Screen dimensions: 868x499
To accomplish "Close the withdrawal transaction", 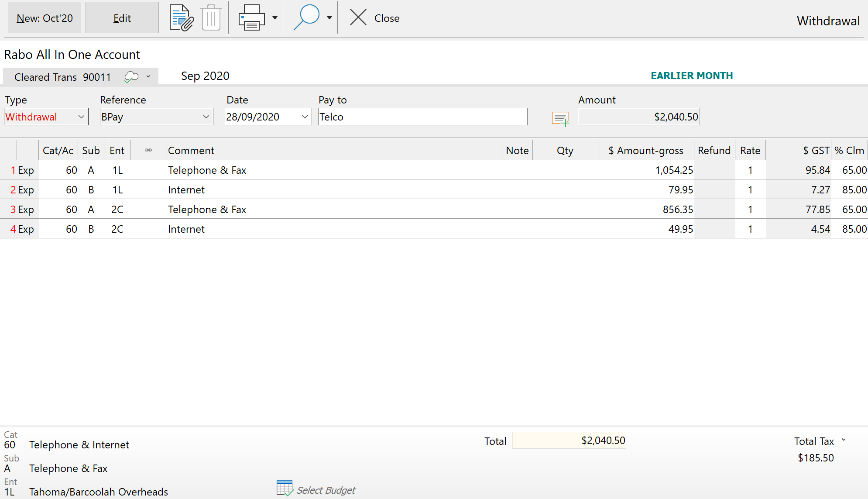I will (x=374, y=18).
